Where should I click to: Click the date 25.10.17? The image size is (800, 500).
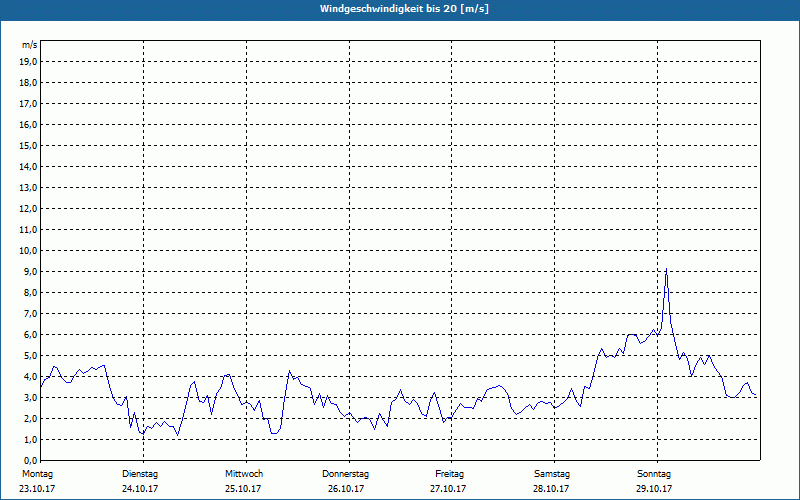point(243,489)
